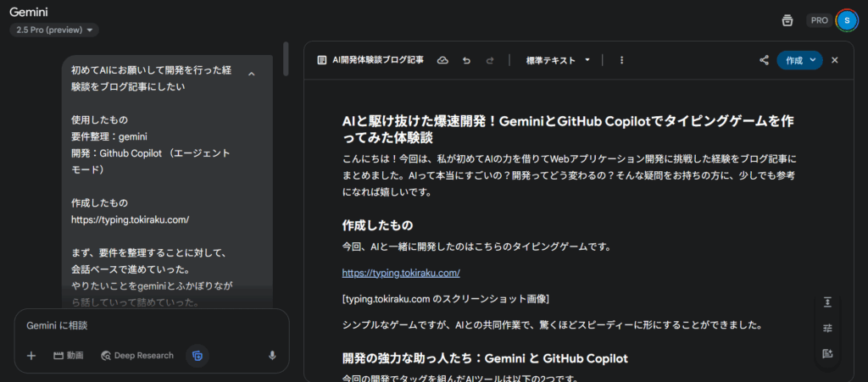Open the 2.5 Pro (preview) model dropdown

click(x=54, y=30)
